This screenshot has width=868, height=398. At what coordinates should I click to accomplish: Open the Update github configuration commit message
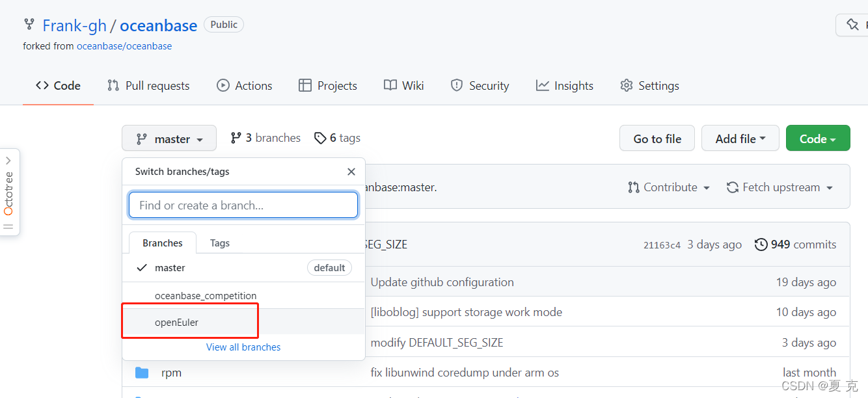[x=442, y=282]
